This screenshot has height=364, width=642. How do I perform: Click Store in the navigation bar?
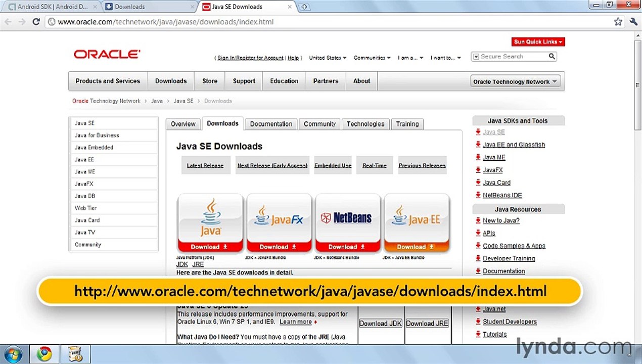tap(210, 81)
